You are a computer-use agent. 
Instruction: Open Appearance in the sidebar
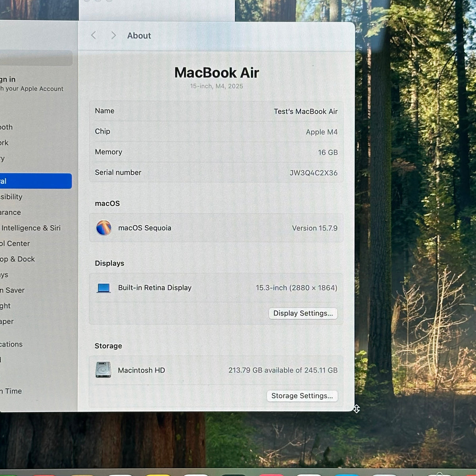click(x=10, y=212)
